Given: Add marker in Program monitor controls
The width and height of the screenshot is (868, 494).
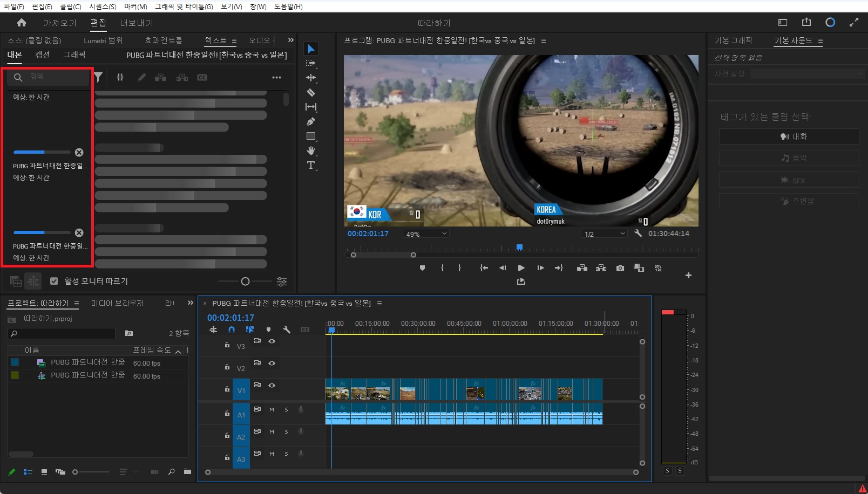Looking at the screenshot, I should (422, 267).
